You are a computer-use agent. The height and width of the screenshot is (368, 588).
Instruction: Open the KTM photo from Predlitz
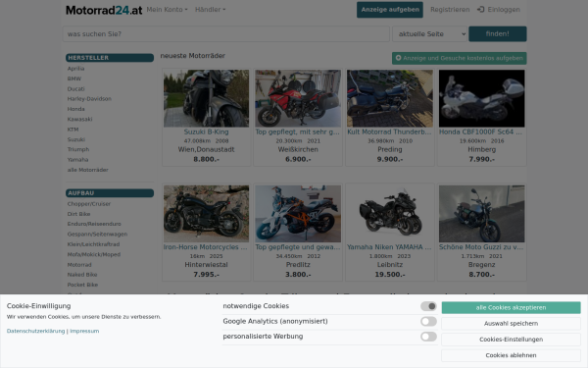coord(298,214)
